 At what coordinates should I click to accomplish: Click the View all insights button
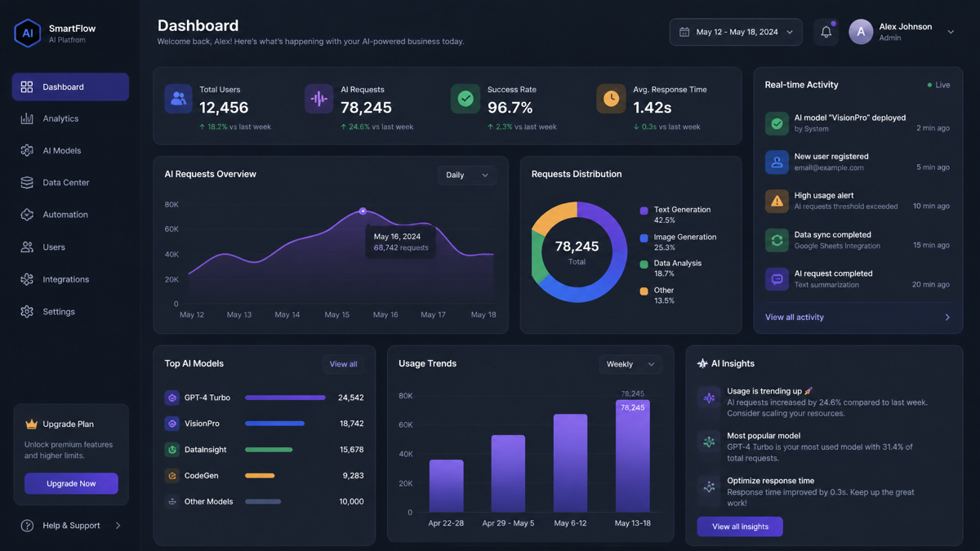tap(740, 527)
